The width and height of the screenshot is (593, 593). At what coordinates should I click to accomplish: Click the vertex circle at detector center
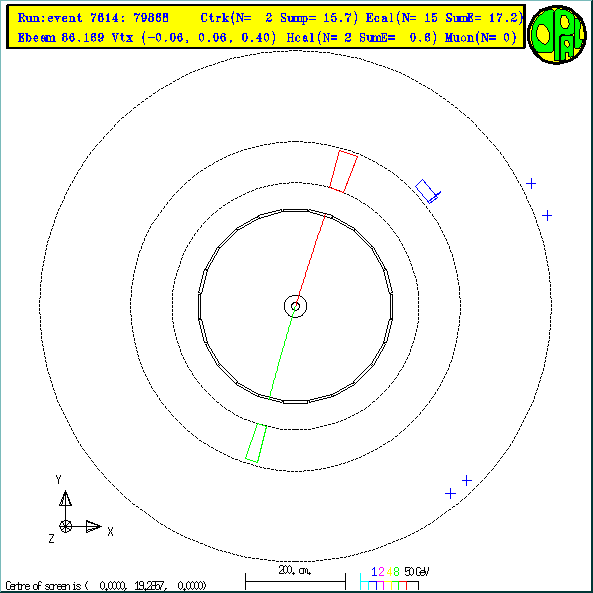point(295,306)
